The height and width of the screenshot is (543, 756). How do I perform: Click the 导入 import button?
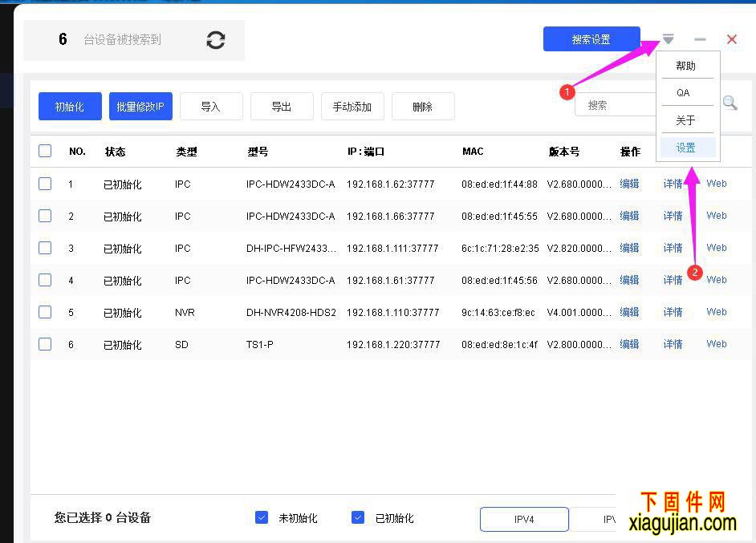tap(211, 106)
